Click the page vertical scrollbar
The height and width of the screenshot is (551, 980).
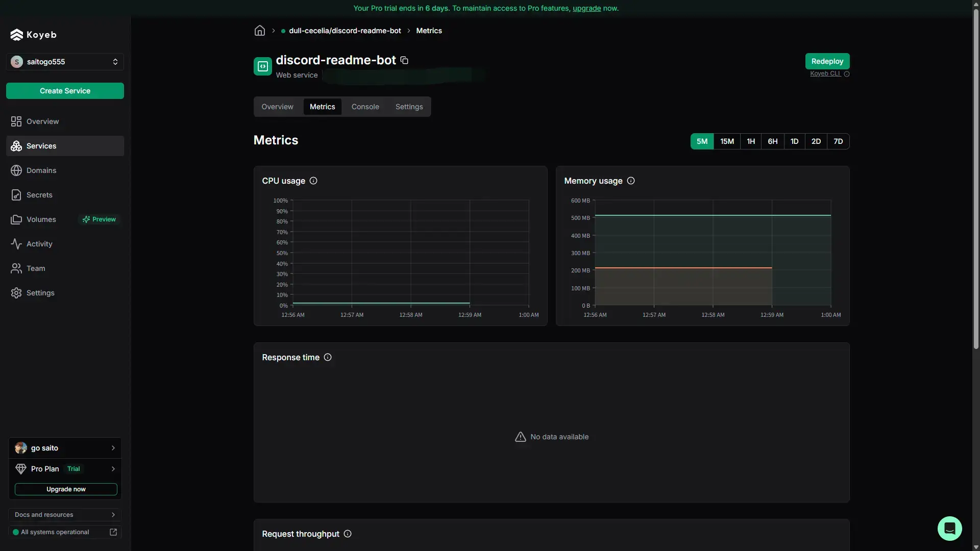click(x=976, y=179)
